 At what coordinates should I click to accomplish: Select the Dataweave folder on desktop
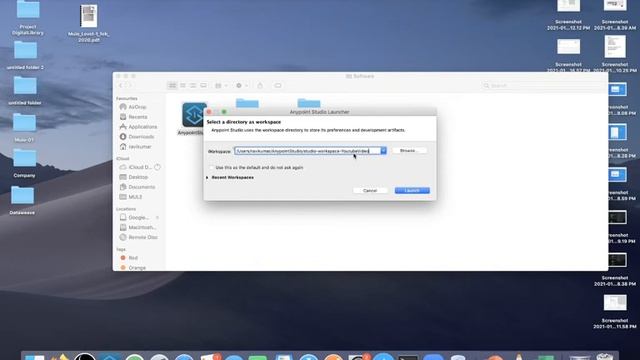pos(22,195)
